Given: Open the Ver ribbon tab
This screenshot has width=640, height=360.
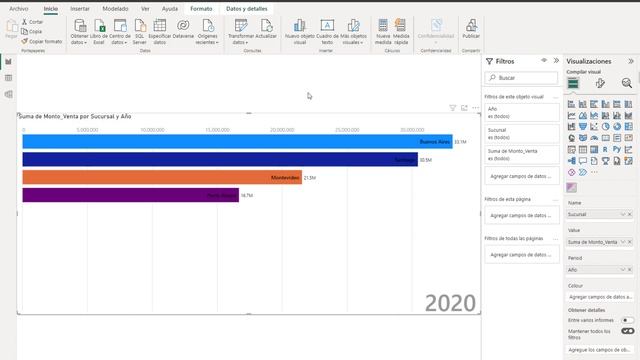Looking at the screenshot, I should (145, 9).
